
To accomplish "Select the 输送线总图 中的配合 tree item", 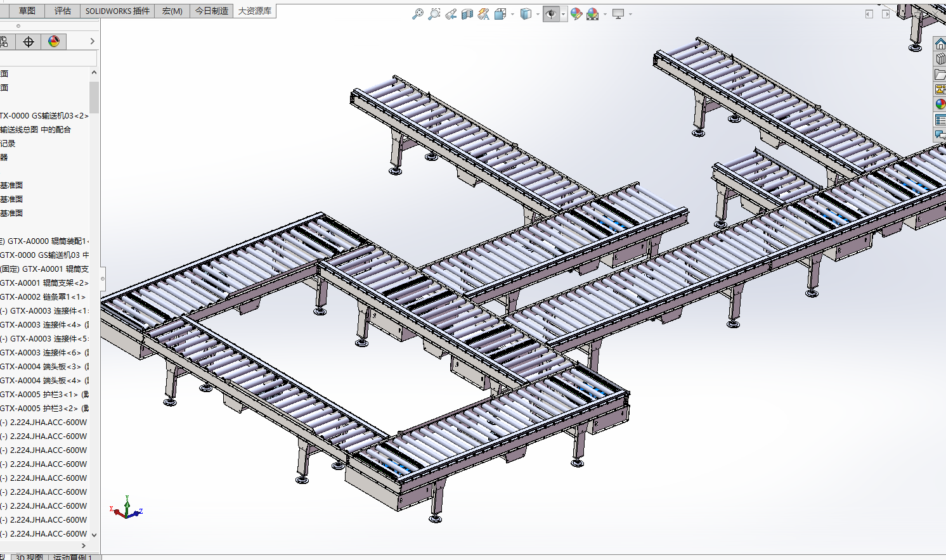I will pyautogui.click(x=36, y=130).
